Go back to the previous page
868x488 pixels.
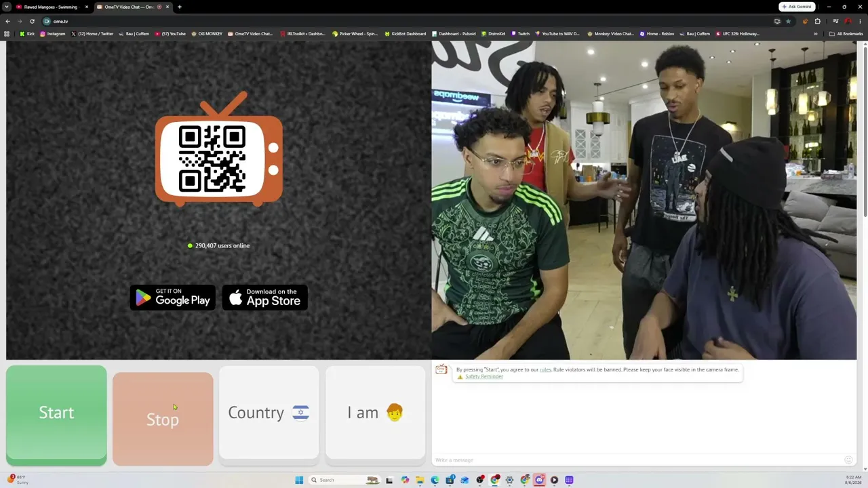coord(7,21)
